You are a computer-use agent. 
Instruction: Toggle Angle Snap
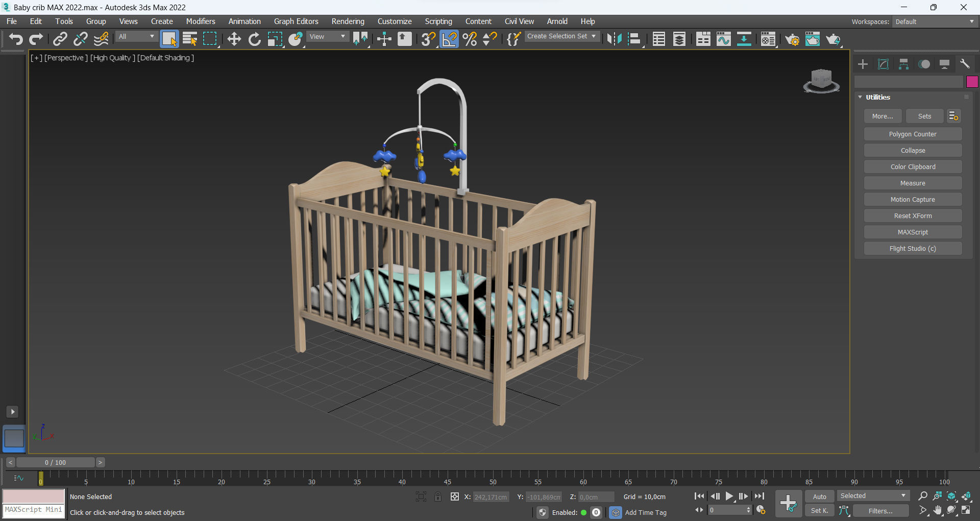(449, 39)
